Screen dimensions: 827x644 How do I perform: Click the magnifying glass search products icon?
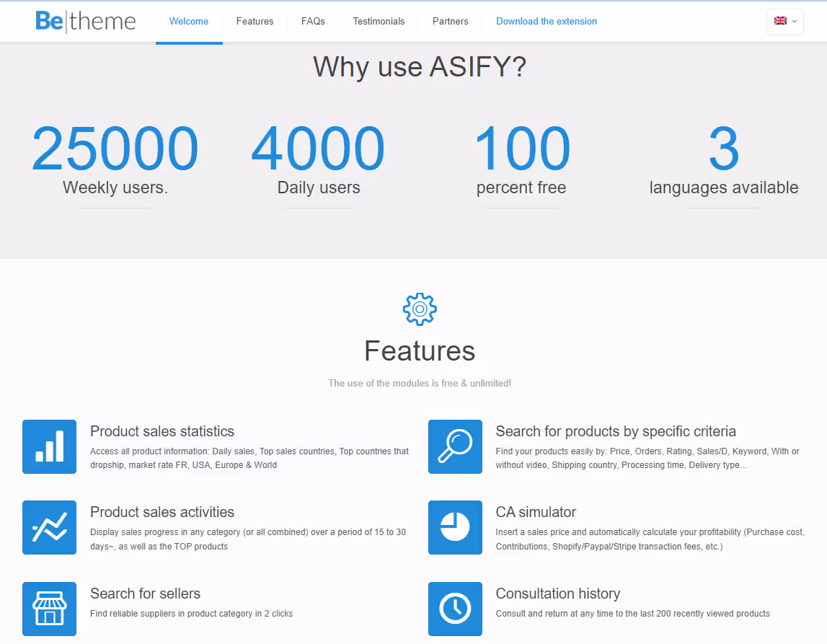click(455, 446)
